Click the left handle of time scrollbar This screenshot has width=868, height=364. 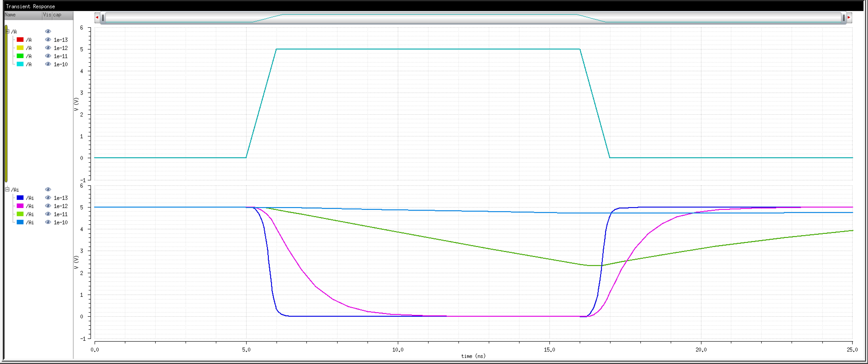click(103, 18)
